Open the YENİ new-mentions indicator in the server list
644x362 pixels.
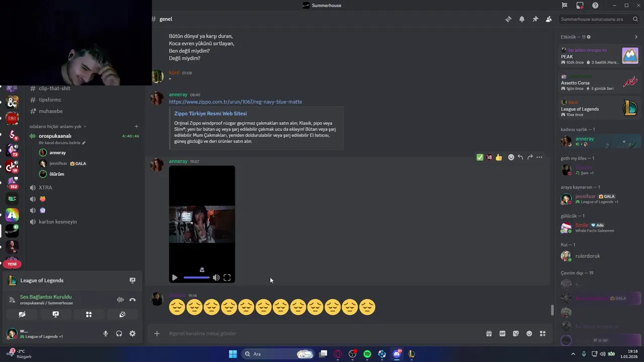[x=12, y=264]
